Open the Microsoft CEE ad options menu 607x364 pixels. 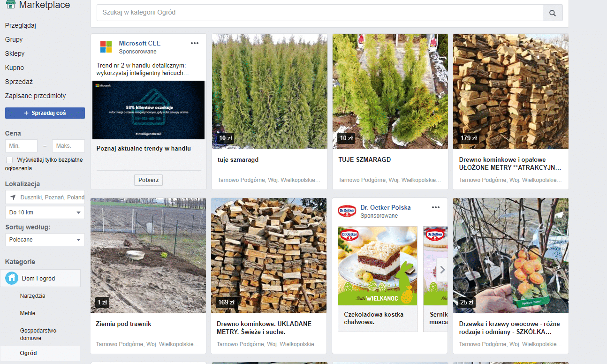(x=195, y=44)
